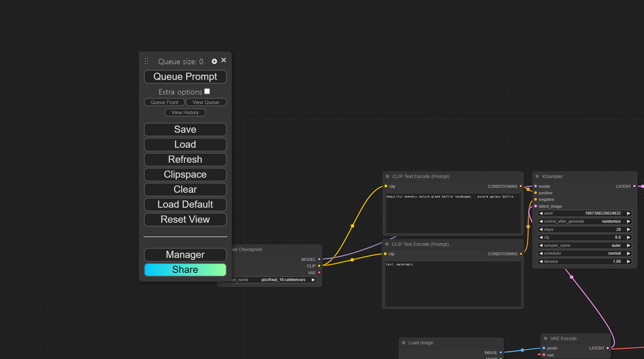This screenshot has height=359, width=644.
Task: Increase the seed value with right arrow
Action: (x=628, y=213)
